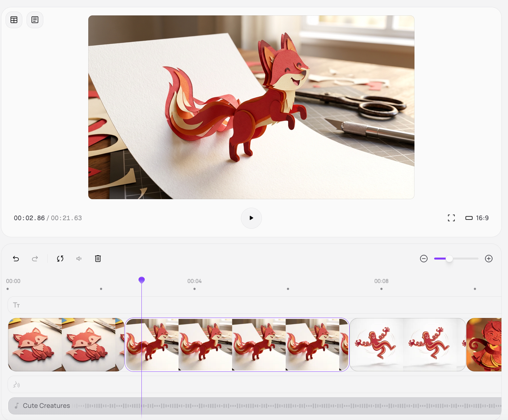Zoom out the timeline with minus button

point(424,259)
